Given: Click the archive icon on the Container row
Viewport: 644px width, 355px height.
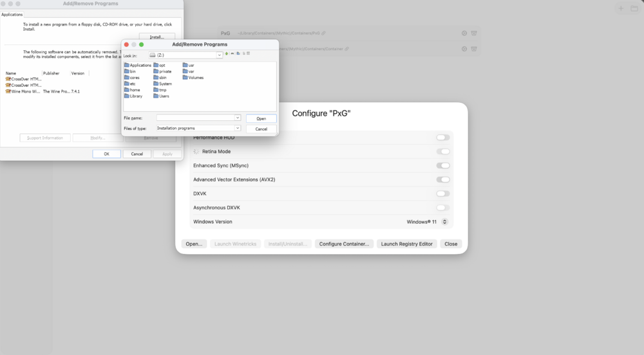Looking at the screenshot, I should coord(474,49).
